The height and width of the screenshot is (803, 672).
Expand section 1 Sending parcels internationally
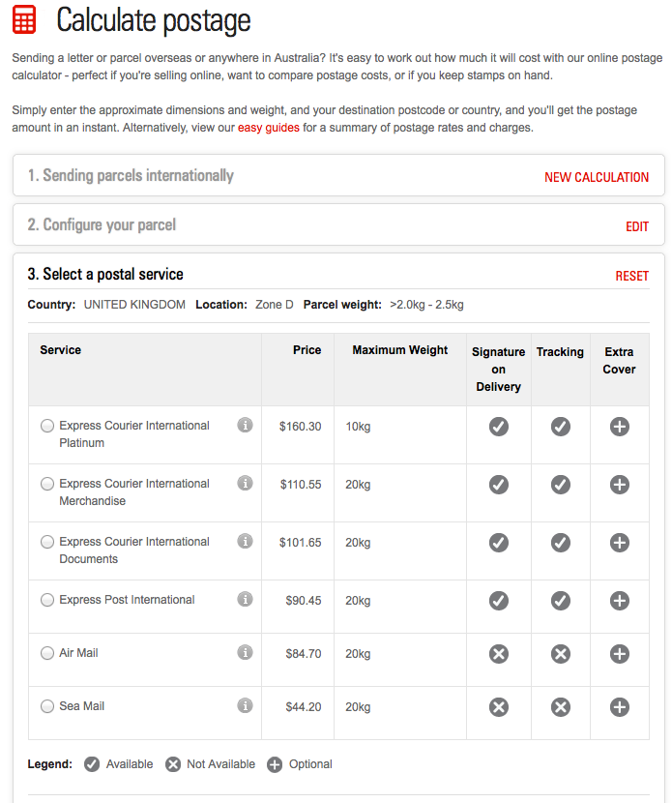pos(131,176)
